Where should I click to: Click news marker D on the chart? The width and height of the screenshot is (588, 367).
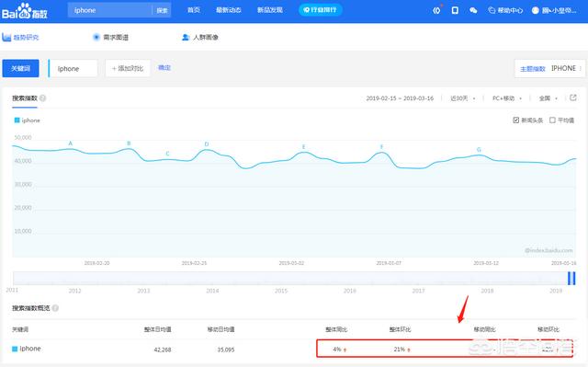pos(207,144)
